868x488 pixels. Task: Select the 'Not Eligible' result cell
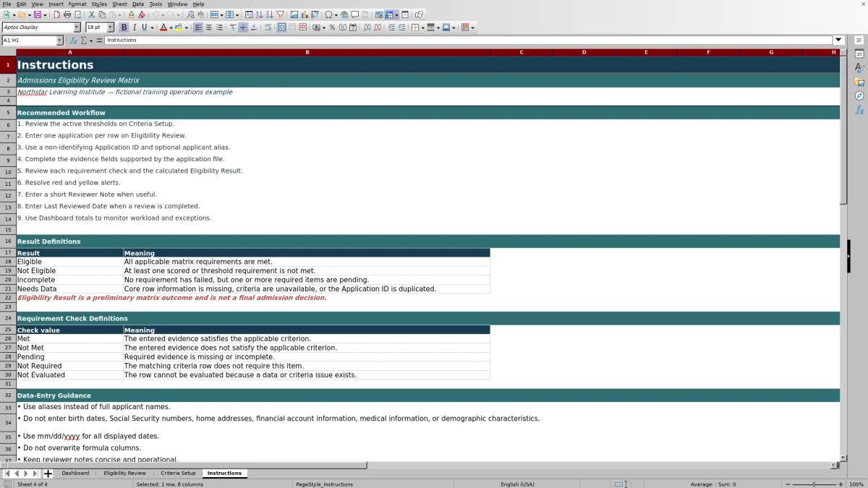pyautogui.click(x=69, y=271)
